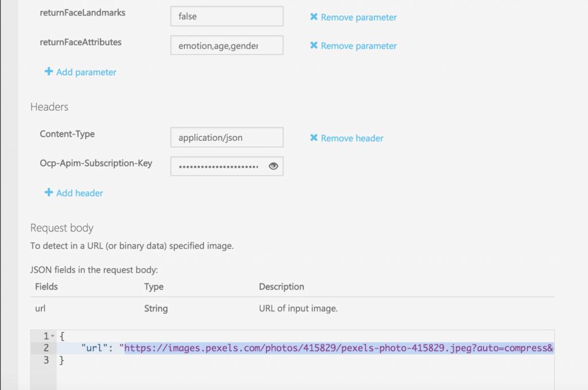Viewport: 588px width, 390px height.
Task: Reveal subscription key with eye icon
Action: [273, 166]
